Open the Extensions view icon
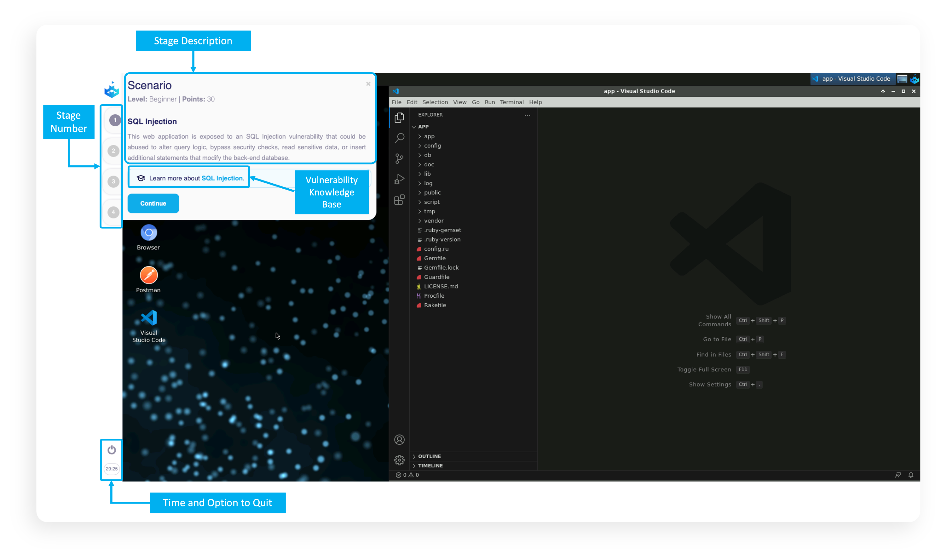 coord(399,200)
